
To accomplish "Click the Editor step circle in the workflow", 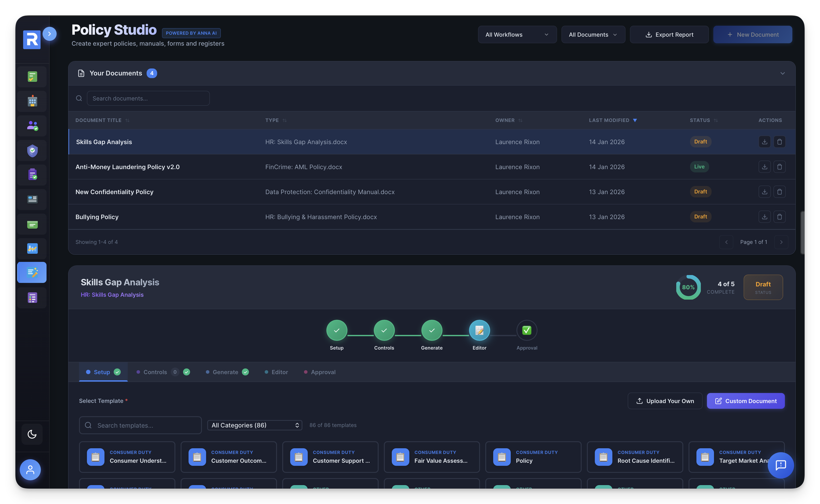I will click(480, 330).
